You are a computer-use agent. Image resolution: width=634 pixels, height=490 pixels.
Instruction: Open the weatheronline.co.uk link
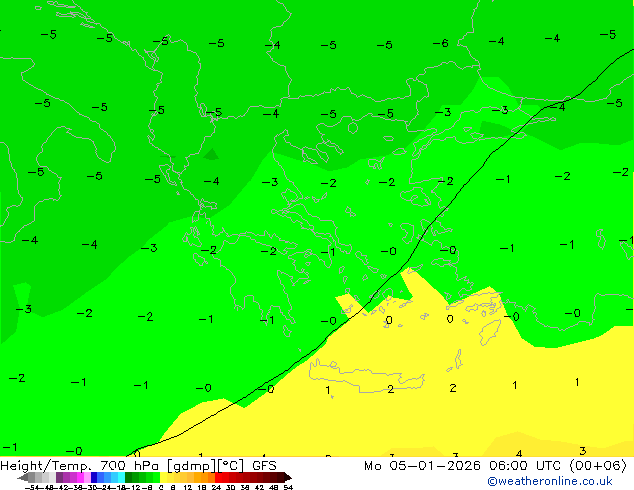[550, 481]
